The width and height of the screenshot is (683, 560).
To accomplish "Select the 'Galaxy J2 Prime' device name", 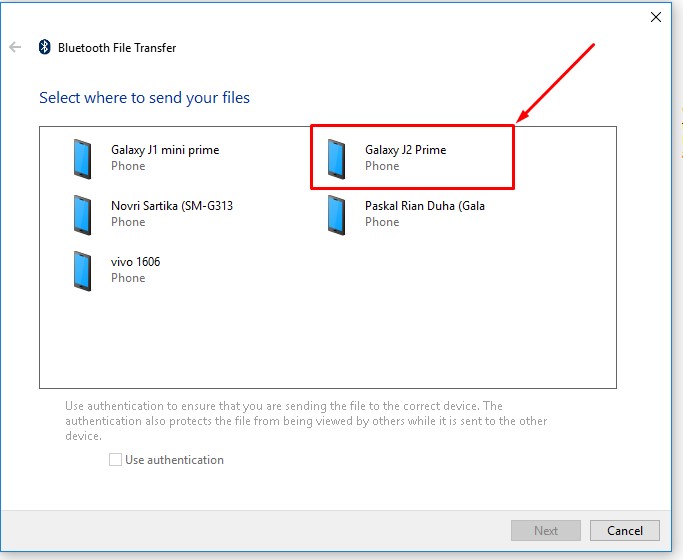I will click(x=406, y=150).
